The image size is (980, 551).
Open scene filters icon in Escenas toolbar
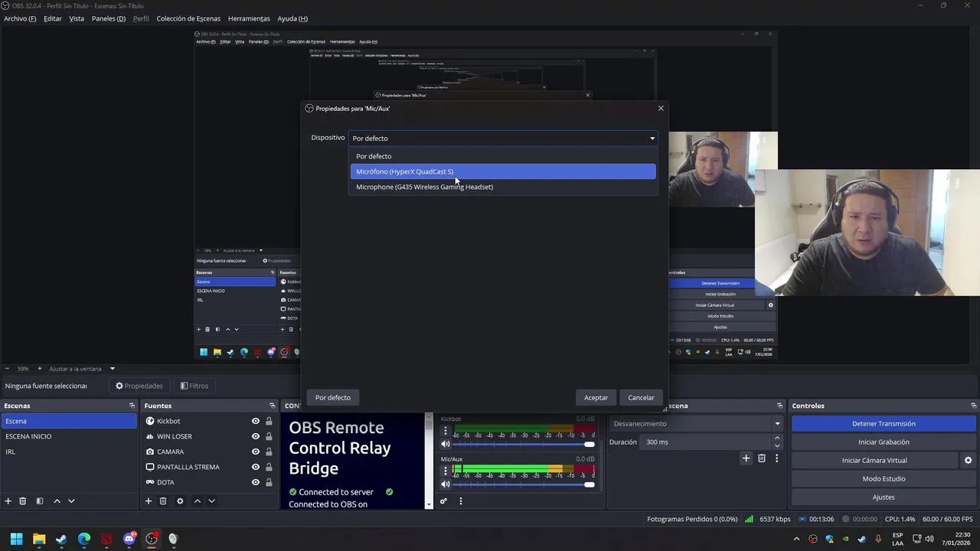pyautogui.click(x=40, y=501)
